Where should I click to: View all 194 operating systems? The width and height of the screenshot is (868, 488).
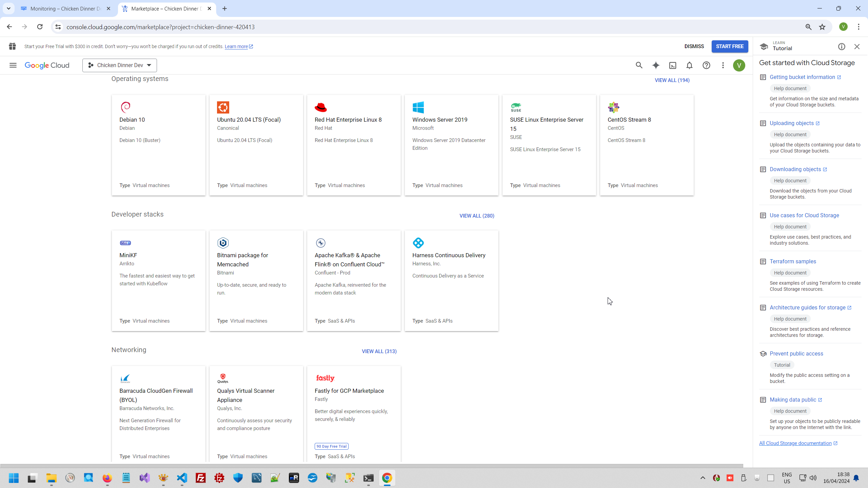(672, 80)
